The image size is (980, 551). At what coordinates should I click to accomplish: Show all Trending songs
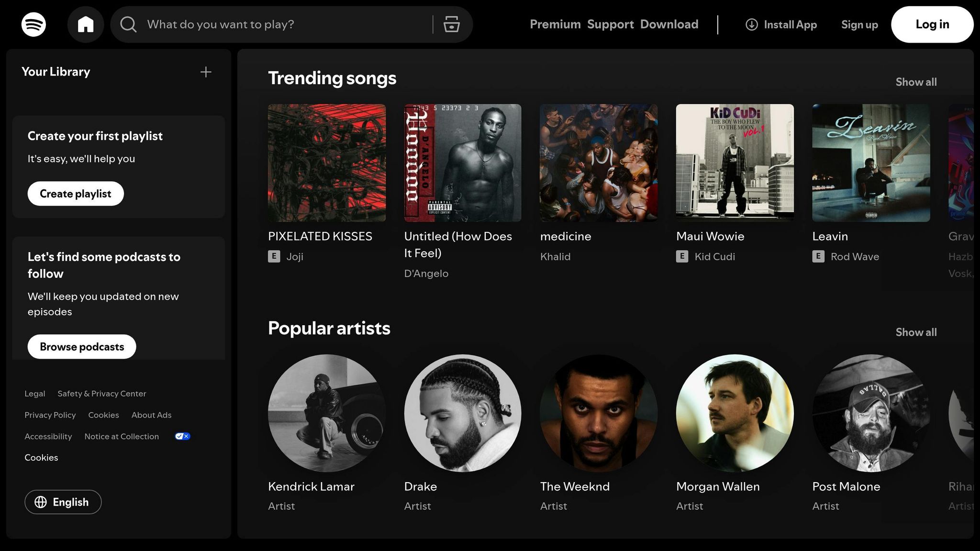[915, 82]
